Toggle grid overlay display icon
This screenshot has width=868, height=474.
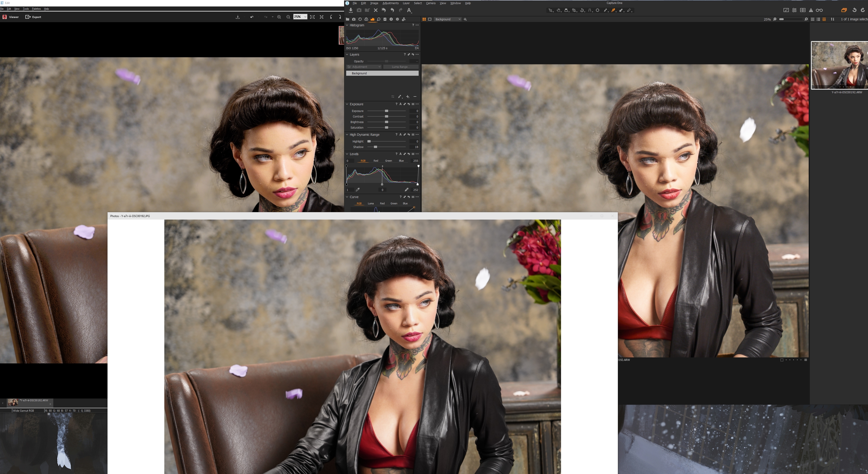[x=794, y=10]
